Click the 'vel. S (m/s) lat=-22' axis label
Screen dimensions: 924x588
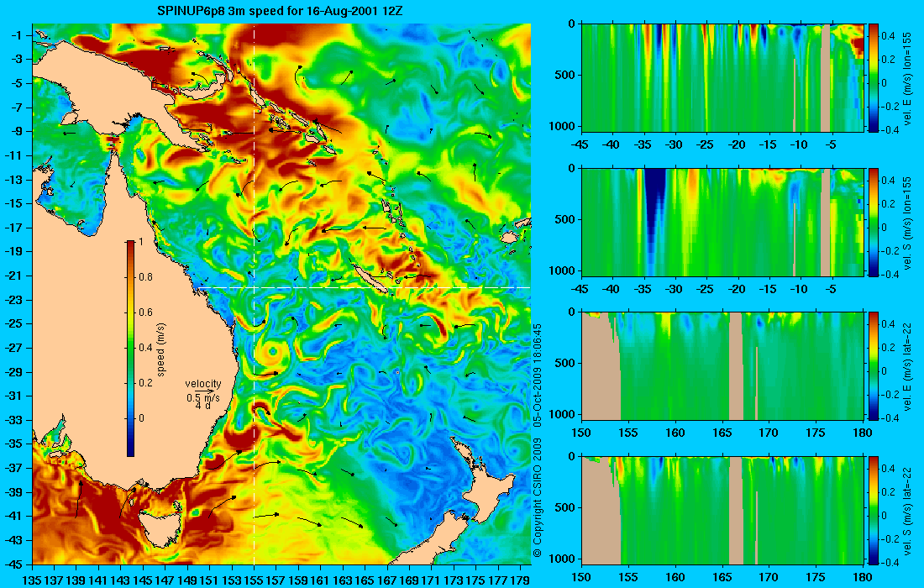point(908,511)
